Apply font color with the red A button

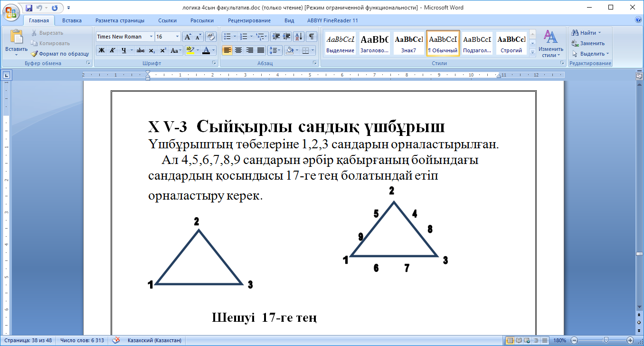coord(206,50)
